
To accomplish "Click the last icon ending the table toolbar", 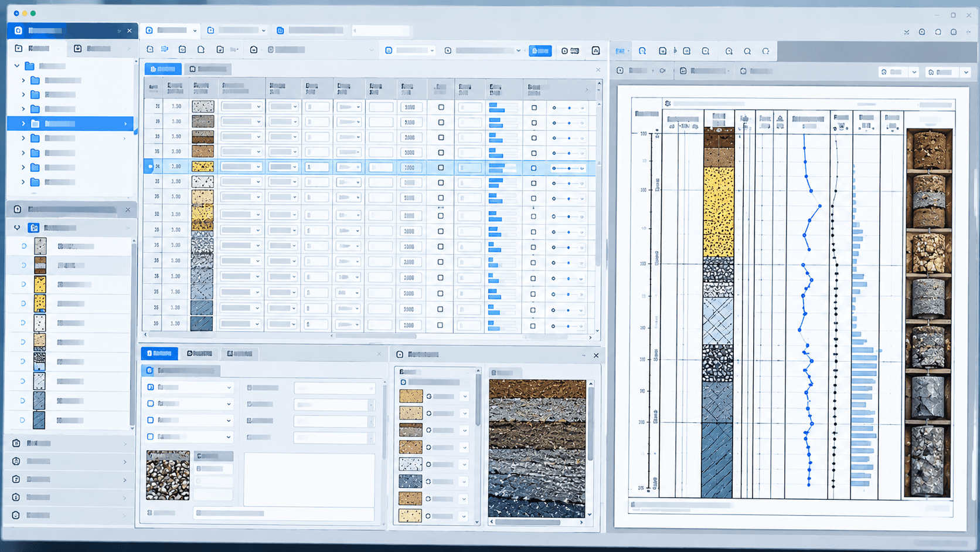I will (596, 51).
